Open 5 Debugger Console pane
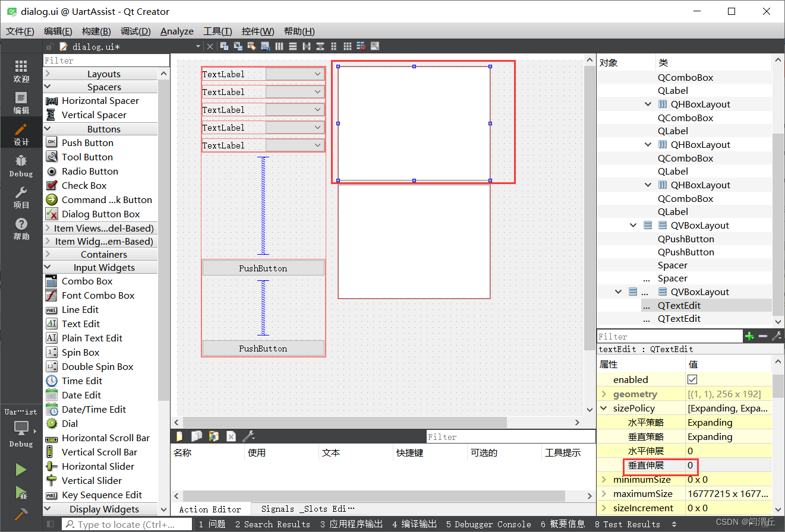Viewport: 785px width, 532px height. 488,524
